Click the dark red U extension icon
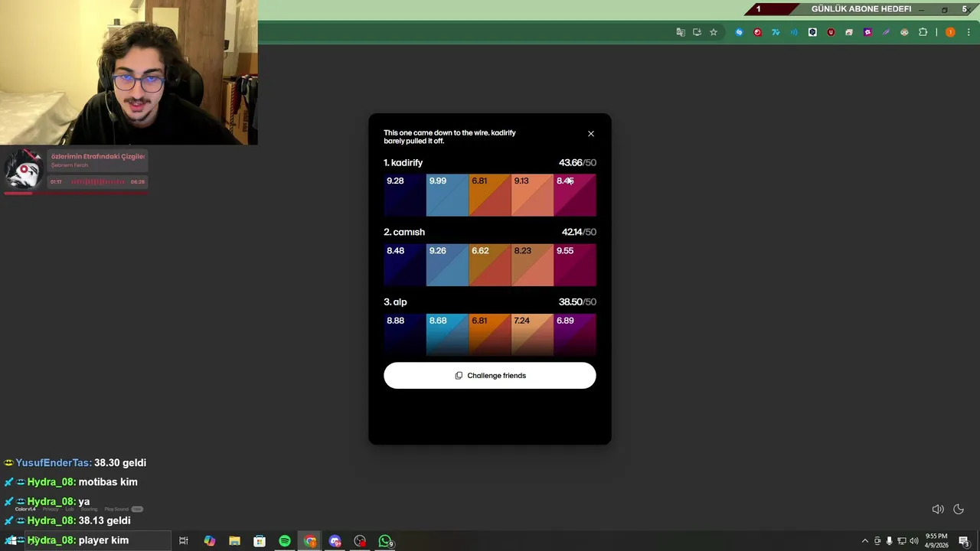 (x=831, y=32)
